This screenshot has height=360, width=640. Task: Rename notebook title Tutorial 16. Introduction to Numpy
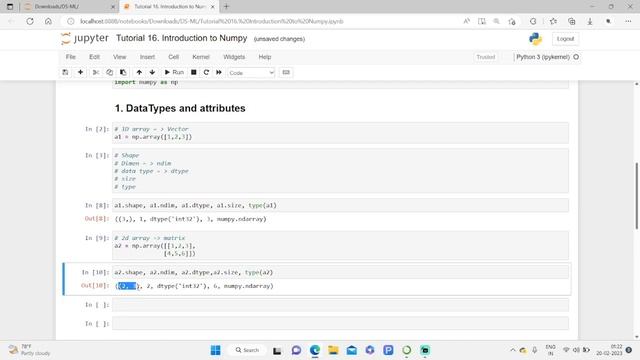(182, 38)
